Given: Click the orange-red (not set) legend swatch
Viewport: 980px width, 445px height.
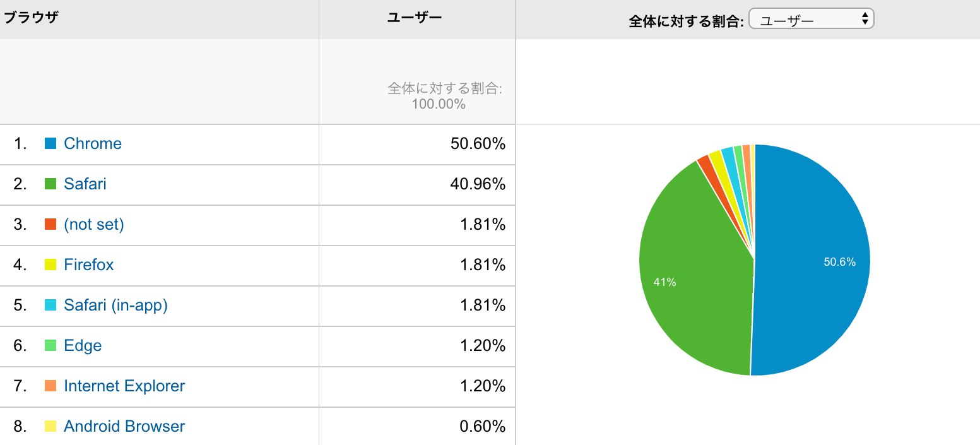Looking at the screenshot, I should tap(51, 225).
